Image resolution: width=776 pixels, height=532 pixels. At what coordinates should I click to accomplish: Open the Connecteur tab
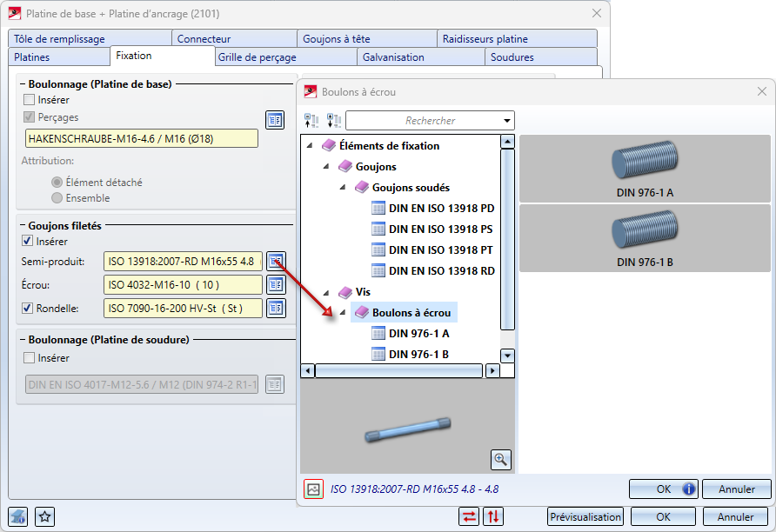[234, 38]
